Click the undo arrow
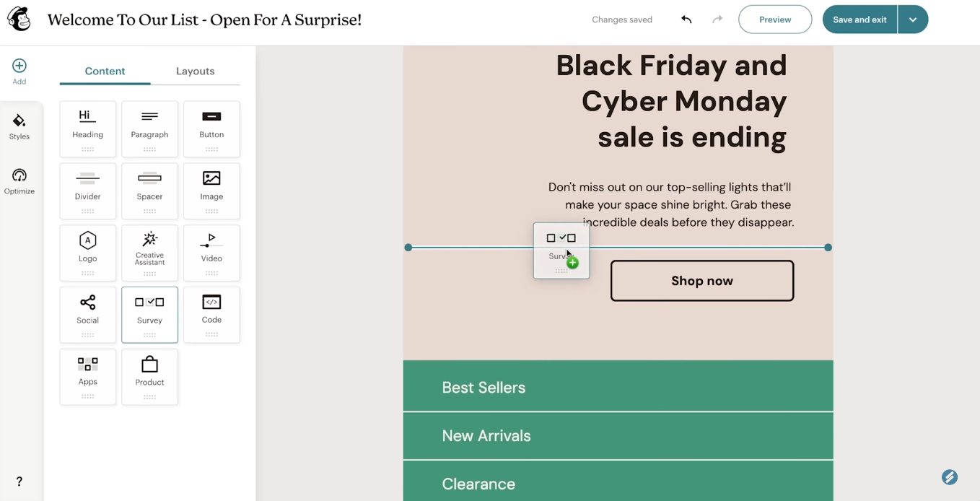Screen dimensions: 980x501 (686, 19)
